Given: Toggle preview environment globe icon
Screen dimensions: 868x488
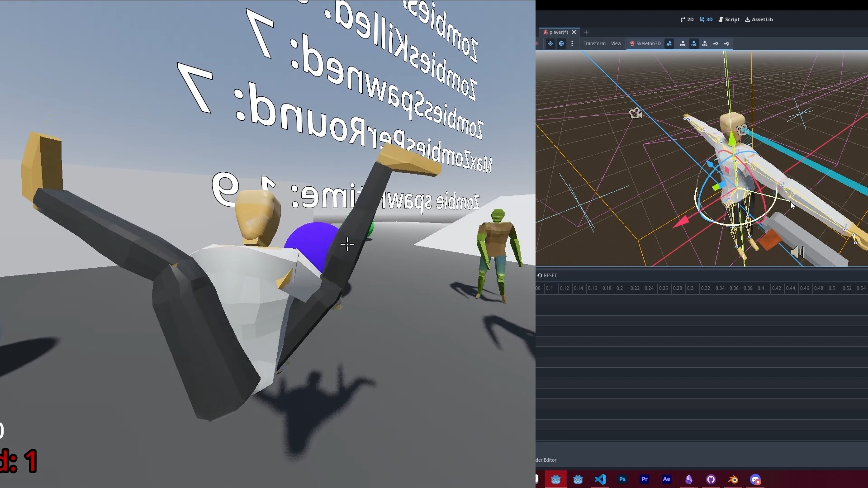Looking at the screenshot, I should 561,43.
